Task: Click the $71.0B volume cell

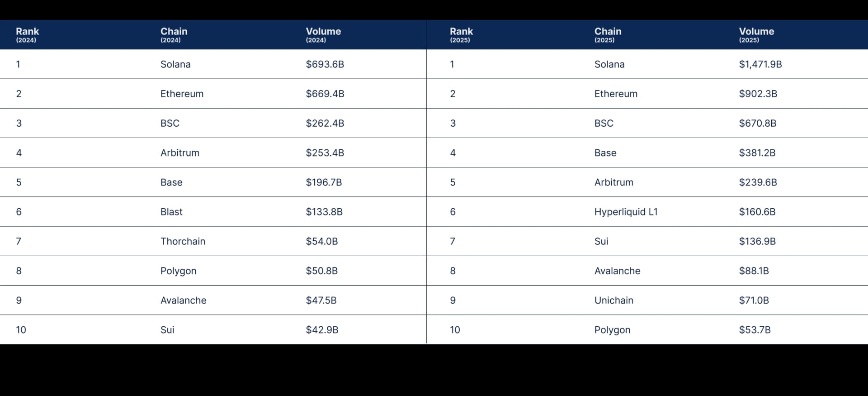Action: 754,301
